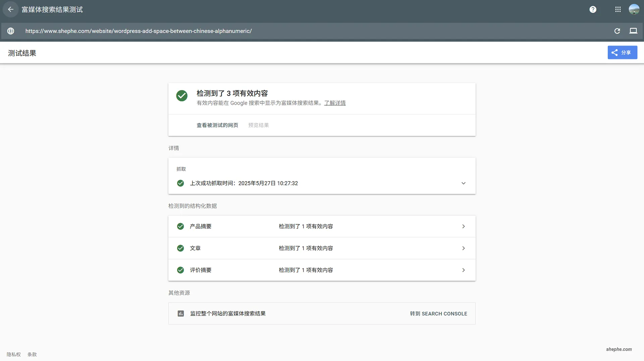
Task: Click the 分享 share button
Action: [622, 52]
